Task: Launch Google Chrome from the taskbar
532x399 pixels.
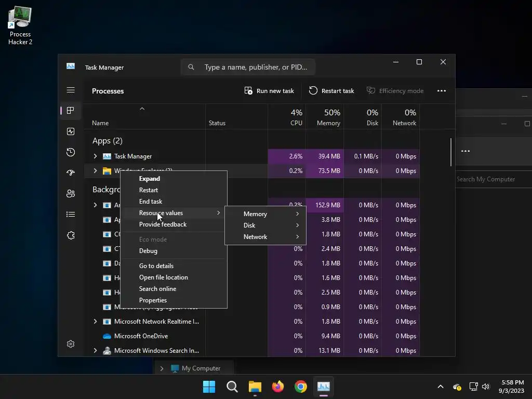Action: pos(301,387)
